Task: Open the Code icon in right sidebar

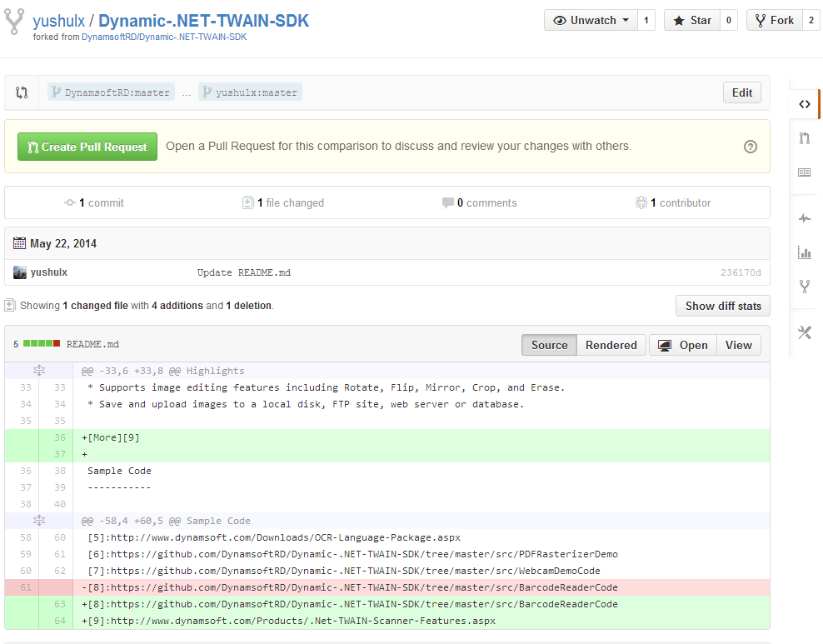Action: click(804, 104)
